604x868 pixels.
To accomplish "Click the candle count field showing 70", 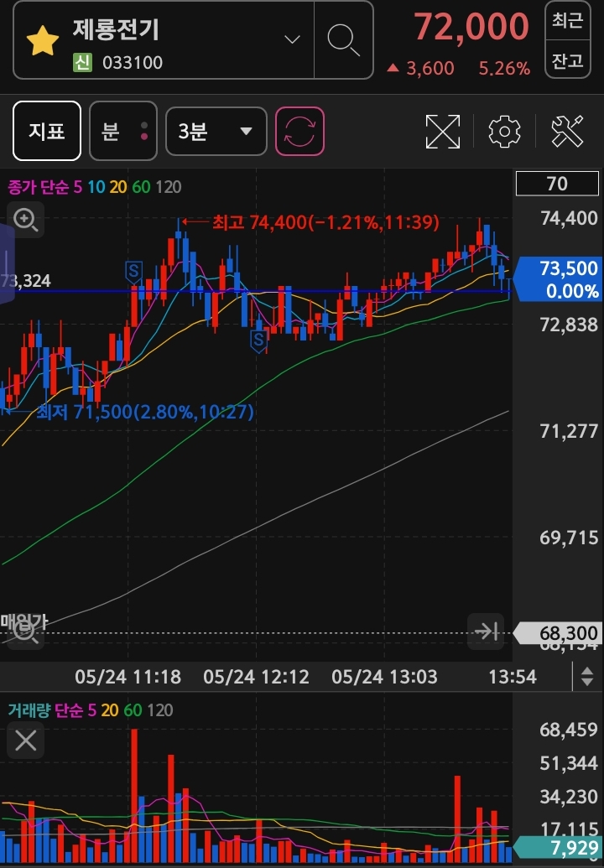I will (557, 184).
